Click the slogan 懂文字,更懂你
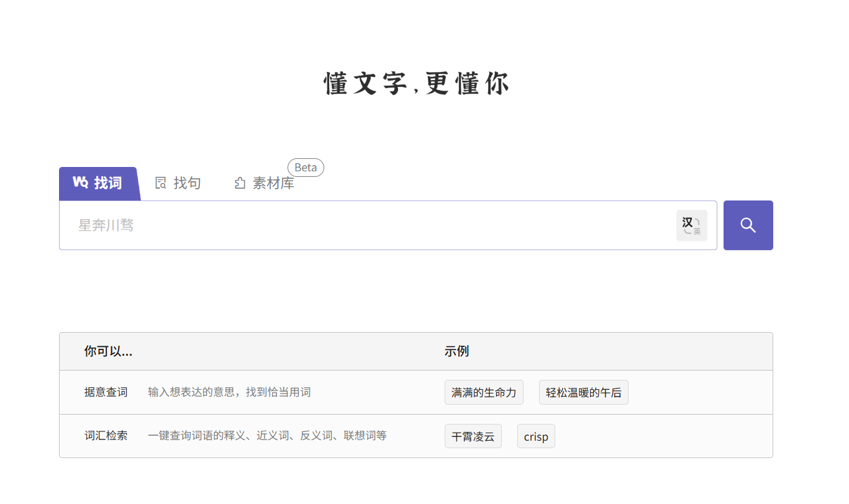 (x=417, y=84)
